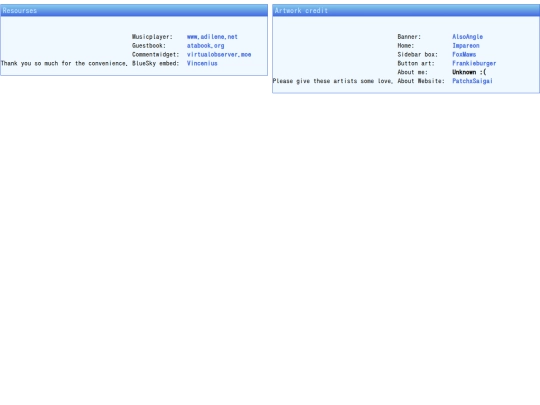Click the Artwork credit panel header
Screen dimensions: 540x405
click(x=406, y=11)
